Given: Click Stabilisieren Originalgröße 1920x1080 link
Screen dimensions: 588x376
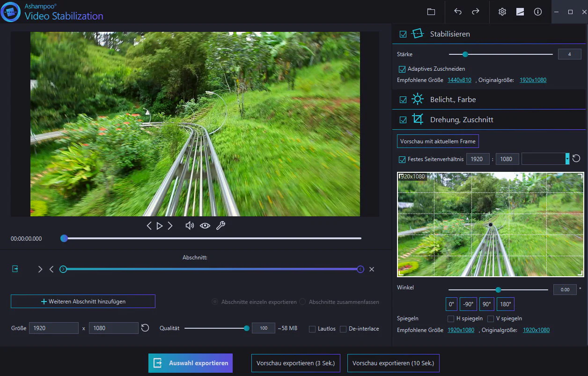Looking at the screenshot, I should coord(533,80).
